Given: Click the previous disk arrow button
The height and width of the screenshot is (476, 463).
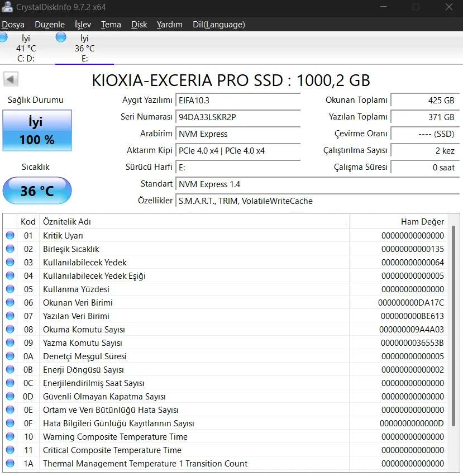Looking at the screenshot, I should click(x=11, y=79).
